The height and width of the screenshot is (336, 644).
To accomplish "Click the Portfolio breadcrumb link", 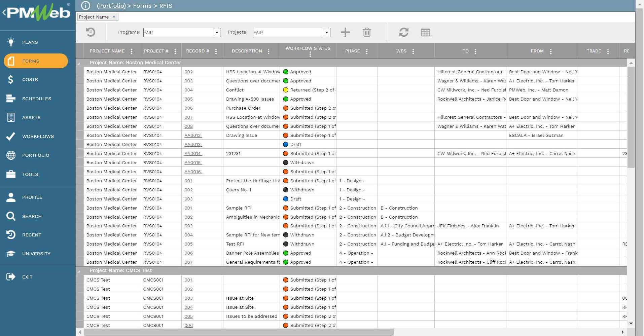I will pos(111,6).
